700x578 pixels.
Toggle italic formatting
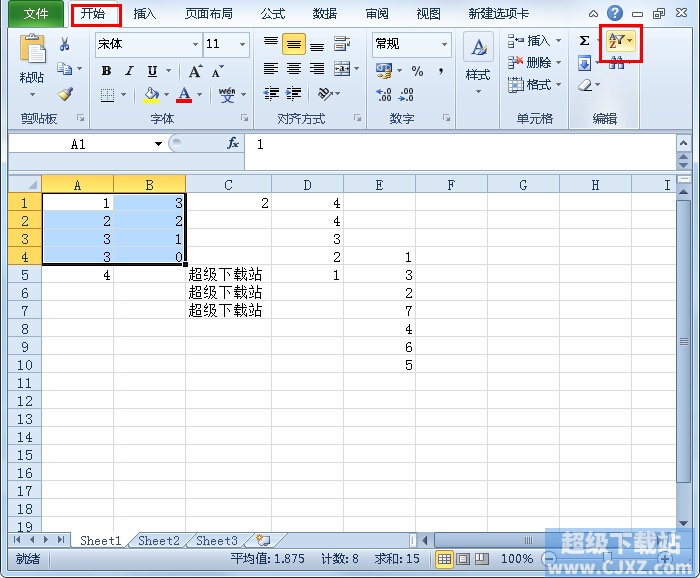[x=129, y=71]
